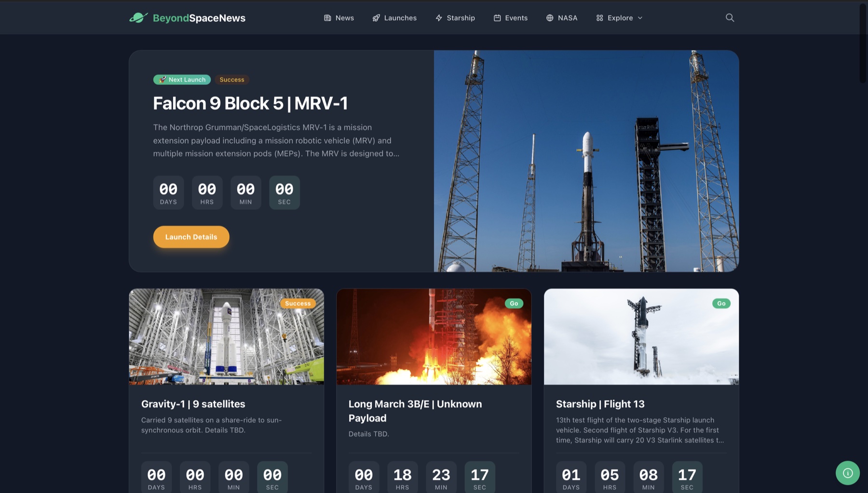
Task: Click the MRV-1 mission description text
Action: click(276, 140)
